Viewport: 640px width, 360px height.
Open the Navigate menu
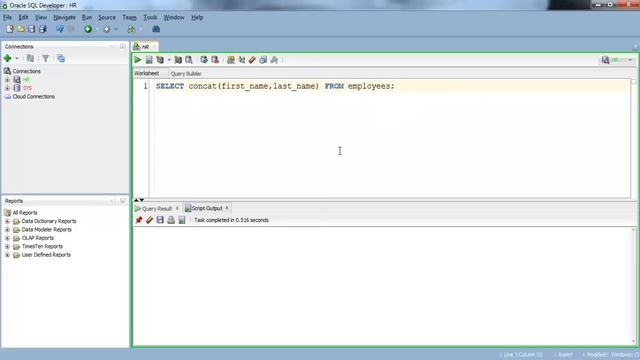(64, 18)
